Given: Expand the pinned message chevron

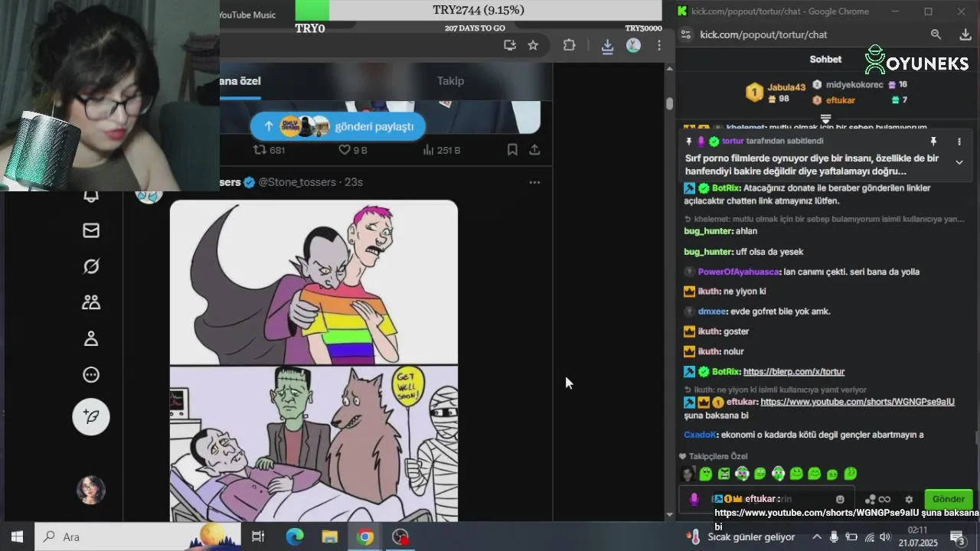Looking at the screenshot, I should (x=959, y=162).
